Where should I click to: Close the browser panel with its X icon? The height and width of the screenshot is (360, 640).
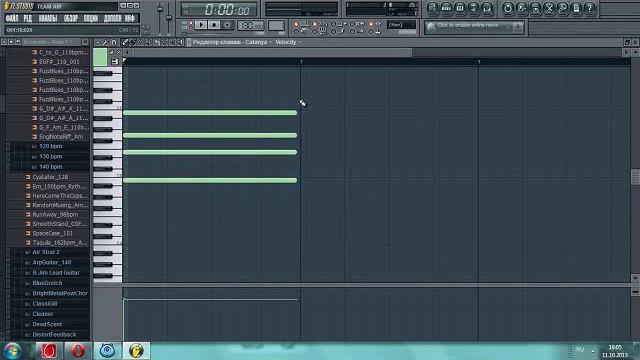coord(85,42)
